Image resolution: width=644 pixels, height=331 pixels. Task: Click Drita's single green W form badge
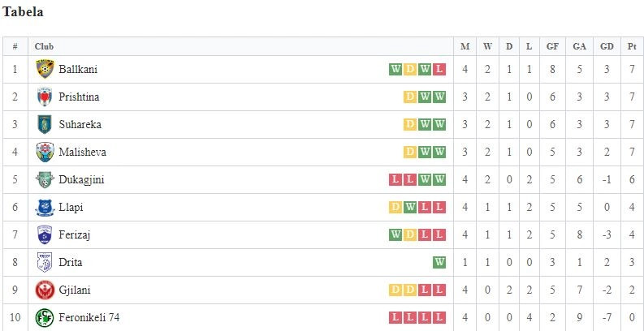pos(439,263)
